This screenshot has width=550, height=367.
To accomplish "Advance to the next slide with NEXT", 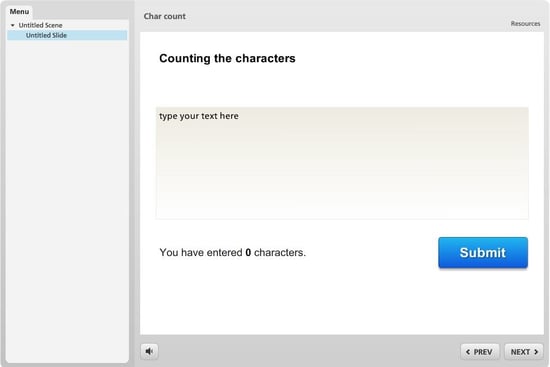I will pyautogui.click(x=524, y=352).
